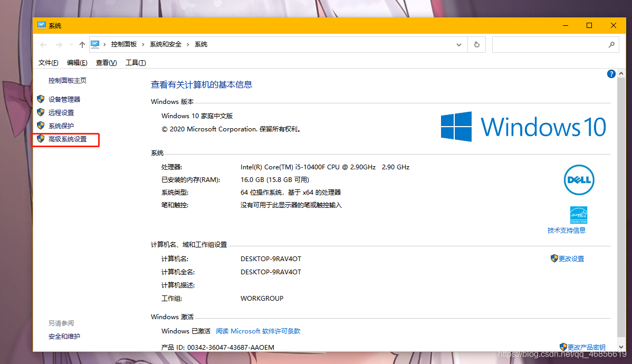Expand chevron before 控制面板 breadcrumb
The width and height of the screenshot is (632, 364).
pos(105,44)
